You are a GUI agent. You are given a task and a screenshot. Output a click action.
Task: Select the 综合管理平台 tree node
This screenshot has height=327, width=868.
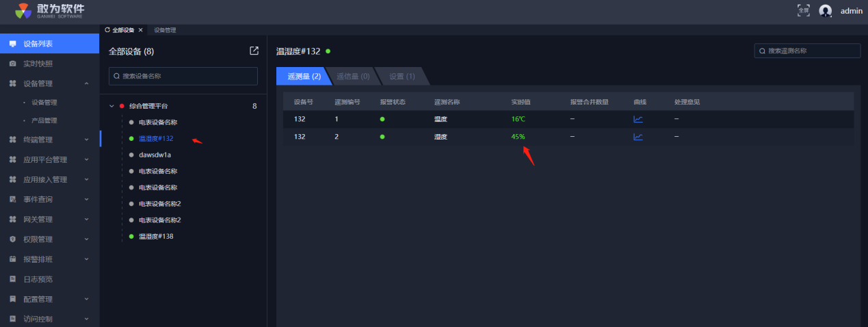pos(148,106)
